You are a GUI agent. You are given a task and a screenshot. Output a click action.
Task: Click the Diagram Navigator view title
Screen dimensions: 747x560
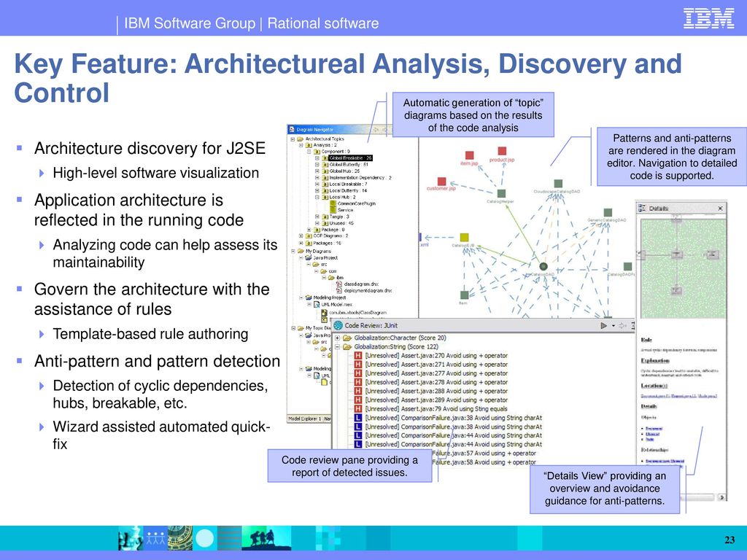[314, 130]
